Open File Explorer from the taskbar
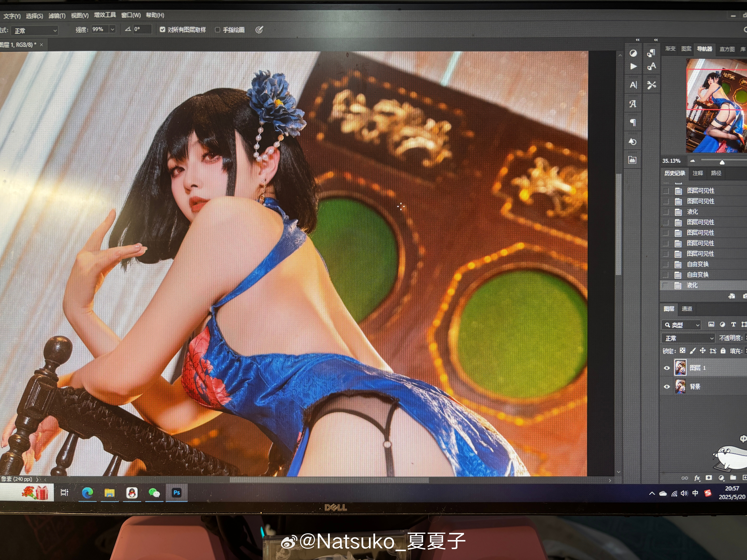747x560 pixels. coord(109,493)
